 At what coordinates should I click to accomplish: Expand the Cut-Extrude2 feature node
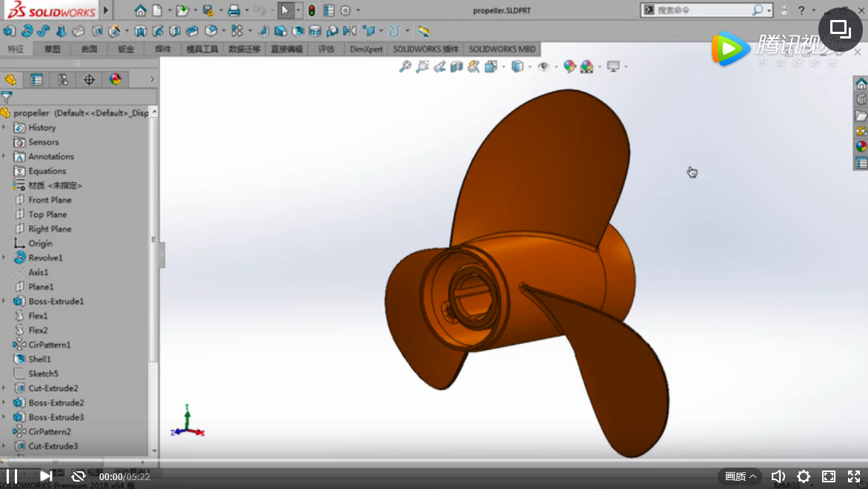tap(4, 388)
